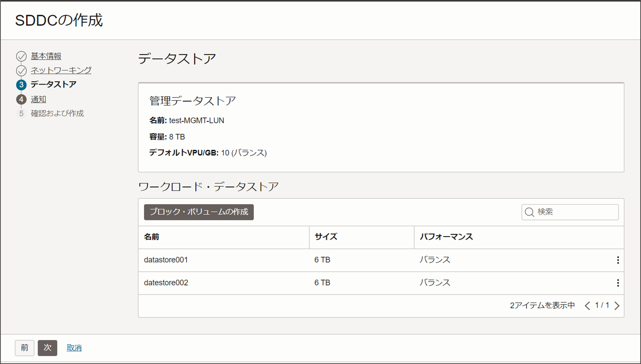Go to previous page of datastores
Screen dimensions: 641x364
[x=587, y=306]
